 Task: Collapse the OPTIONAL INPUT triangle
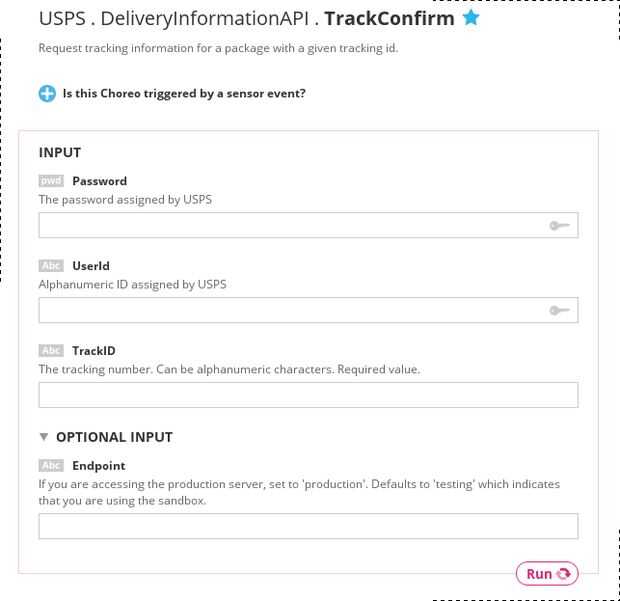pos(44,437)
